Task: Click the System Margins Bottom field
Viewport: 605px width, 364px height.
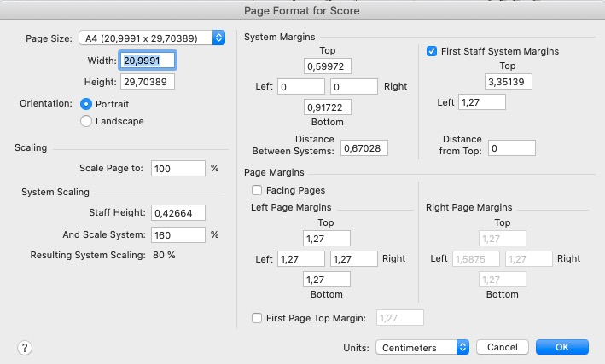Action: (x=328, y=107)
